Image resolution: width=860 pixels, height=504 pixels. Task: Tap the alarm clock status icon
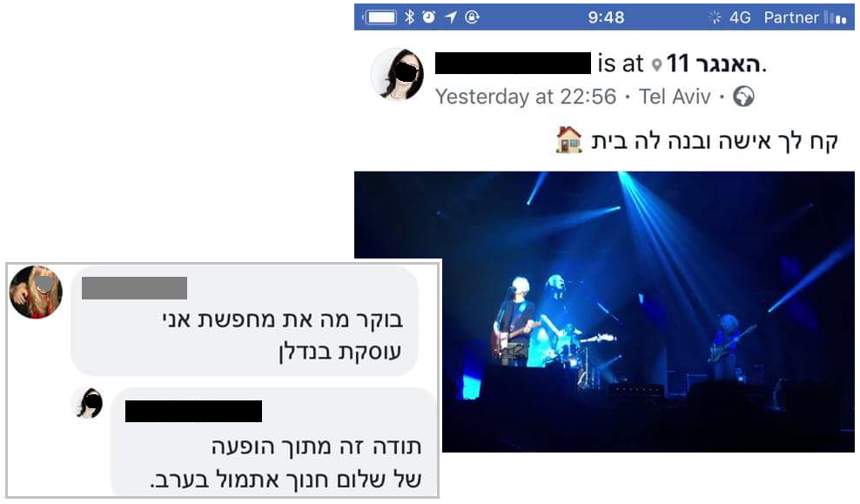[x=429, y=17]
